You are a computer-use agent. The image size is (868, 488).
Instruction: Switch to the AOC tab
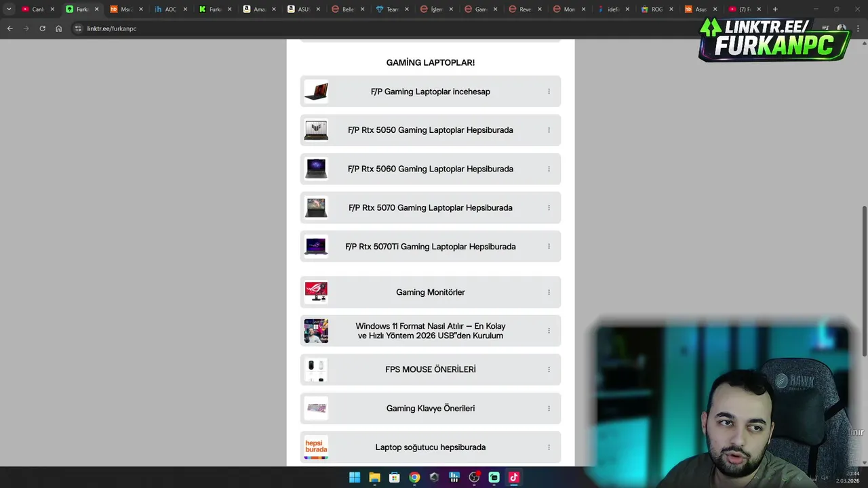[x=170, y=9]
